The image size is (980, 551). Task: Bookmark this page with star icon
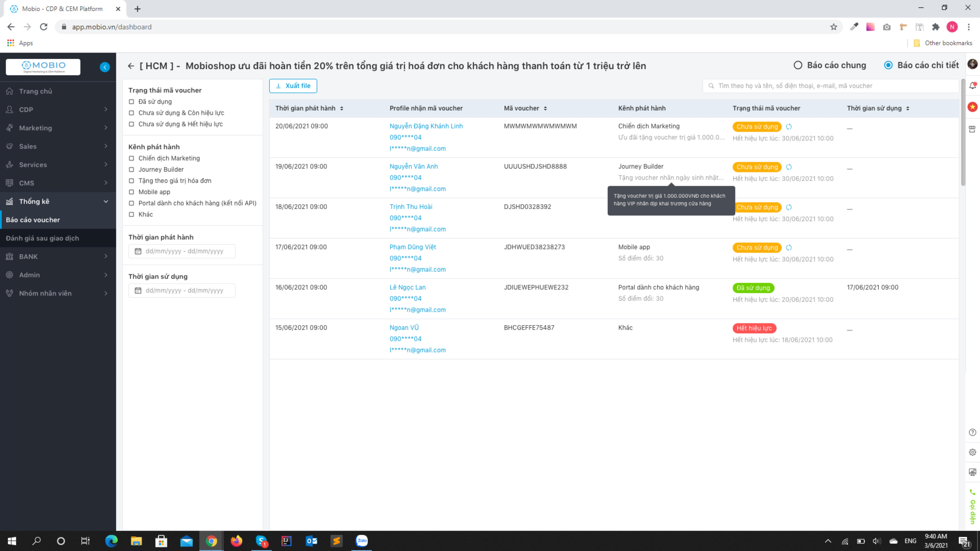tap(833, 27)
